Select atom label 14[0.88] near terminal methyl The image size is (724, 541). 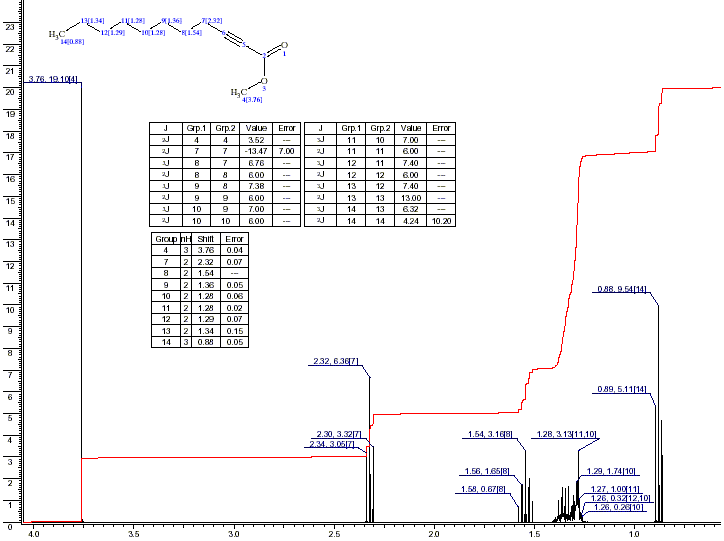click(72, 42)
